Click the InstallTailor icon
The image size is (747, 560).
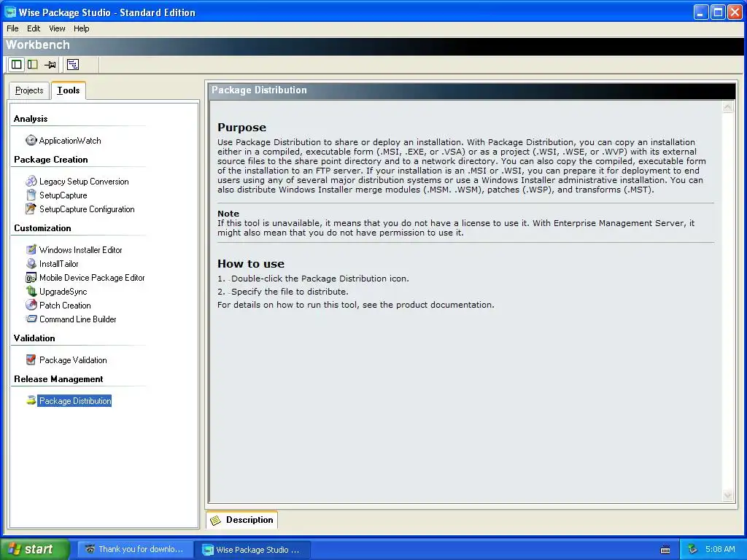[x=31, y=263]
